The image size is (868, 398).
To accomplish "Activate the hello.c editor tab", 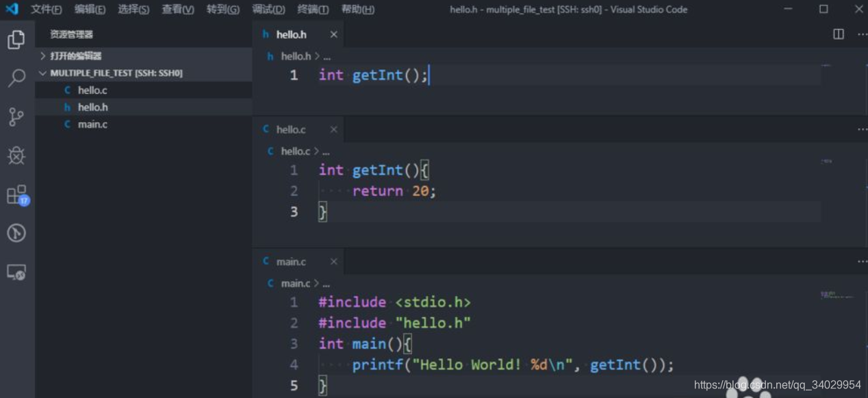I will (x=298, y=129).
